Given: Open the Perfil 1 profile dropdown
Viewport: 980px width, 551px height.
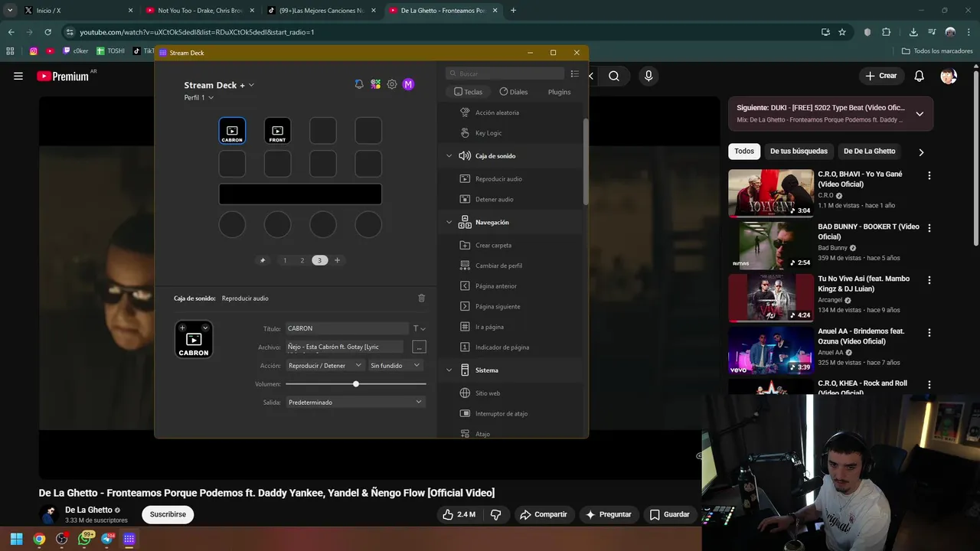Looking at the screenshot, I should [198, 97].
